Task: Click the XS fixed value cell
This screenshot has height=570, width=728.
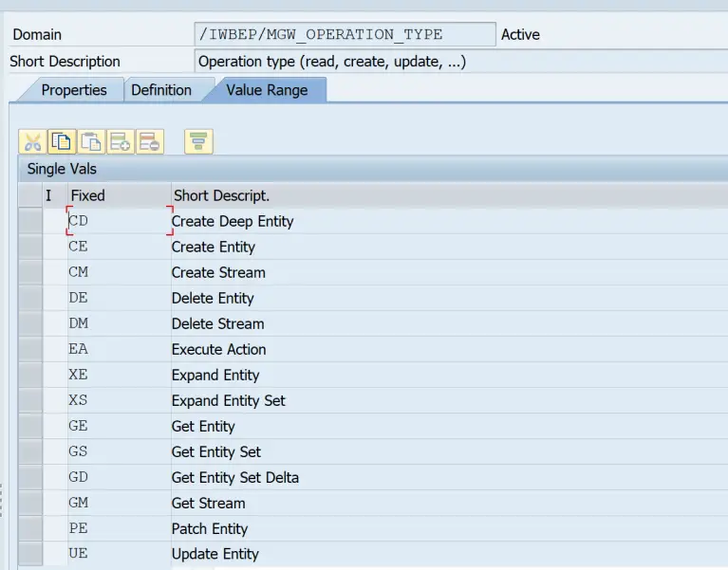Action: [118, 401]
